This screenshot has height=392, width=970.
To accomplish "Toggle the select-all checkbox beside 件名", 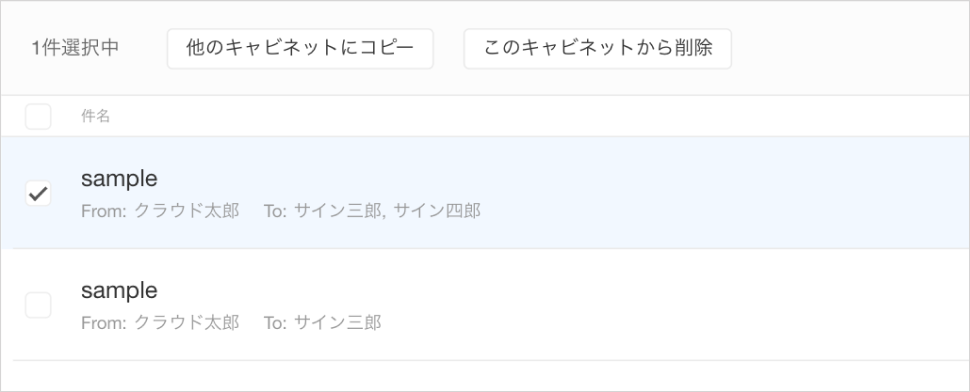I will click(38, 116).
